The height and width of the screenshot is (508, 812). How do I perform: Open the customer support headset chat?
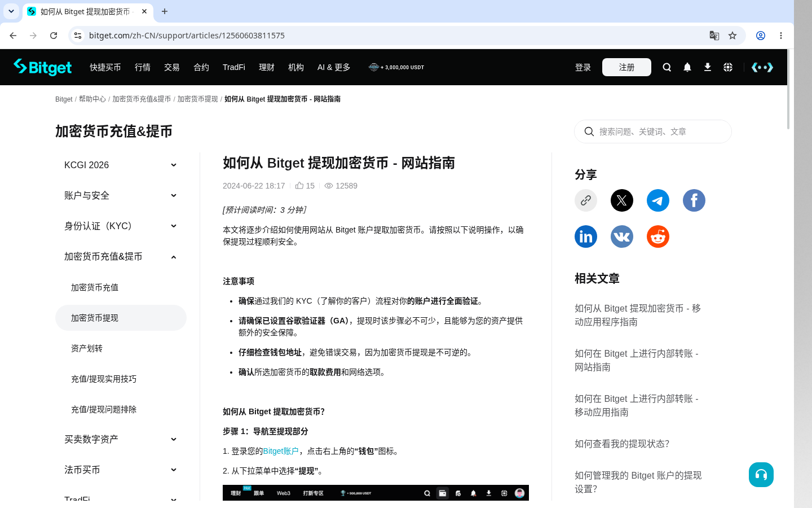coord(761,475)
